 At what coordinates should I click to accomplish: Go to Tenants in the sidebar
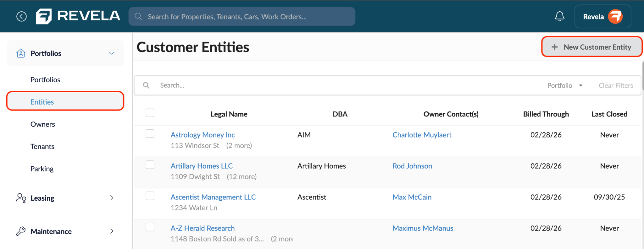click(42, 147)
